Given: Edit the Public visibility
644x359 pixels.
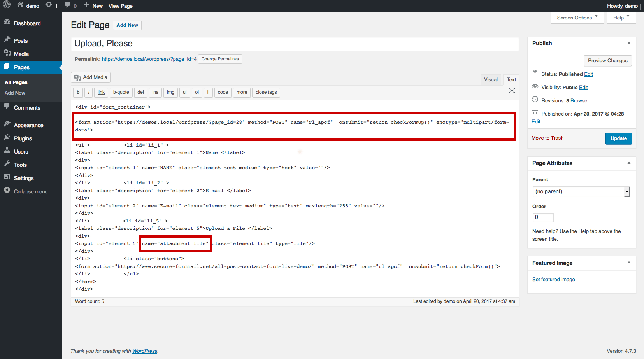Looking at the screenshot, I should pyautogui.click(x=583, y=88).
